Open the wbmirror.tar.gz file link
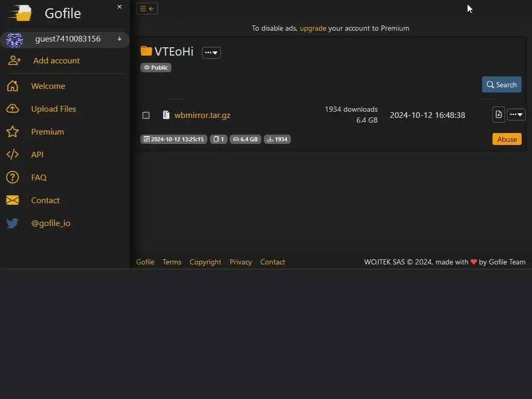Screen dimensions: 532x399 pos(203,115)
